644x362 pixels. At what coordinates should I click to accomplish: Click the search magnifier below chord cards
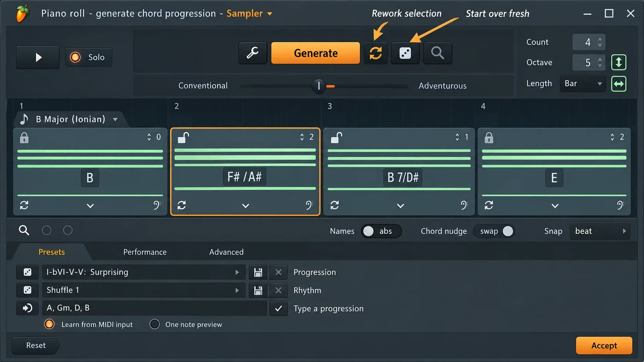pyautogui.click(x=24, y=230)
